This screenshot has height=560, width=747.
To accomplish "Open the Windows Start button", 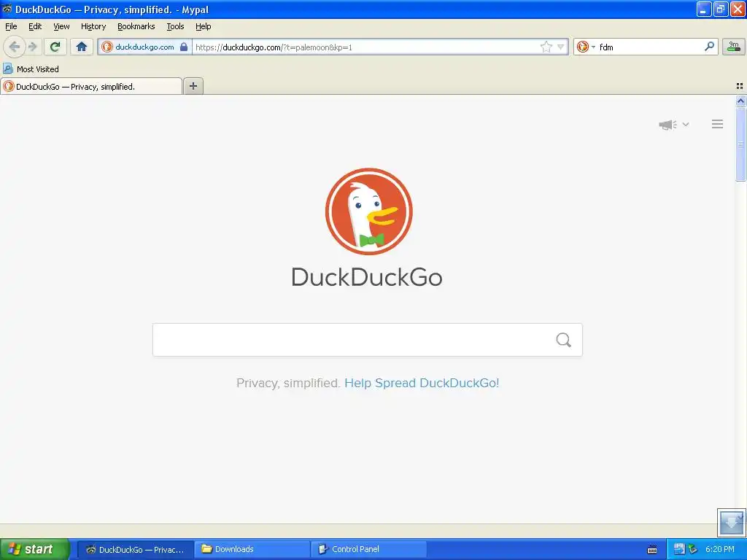I will [35, 549].
